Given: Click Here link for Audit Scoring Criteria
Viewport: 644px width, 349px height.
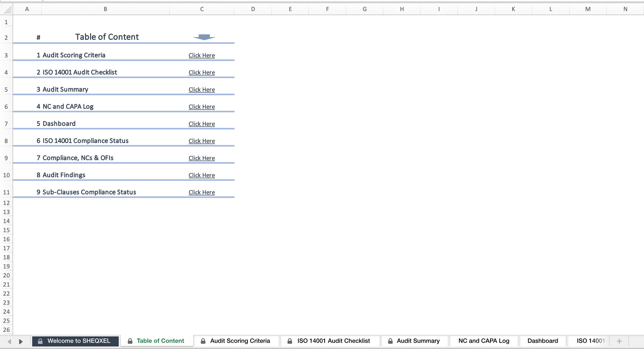Looking at the screenshot, I should [x=202, y=55].
